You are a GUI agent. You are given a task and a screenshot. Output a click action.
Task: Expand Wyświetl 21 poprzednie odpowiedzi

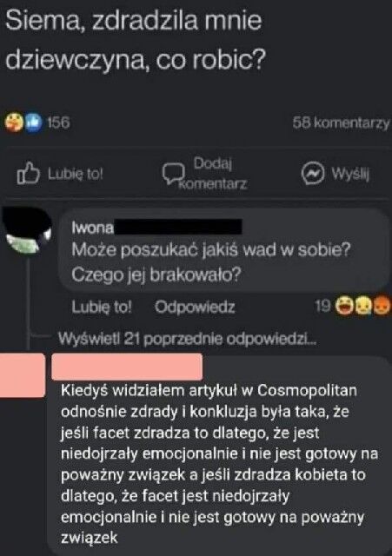187,339
